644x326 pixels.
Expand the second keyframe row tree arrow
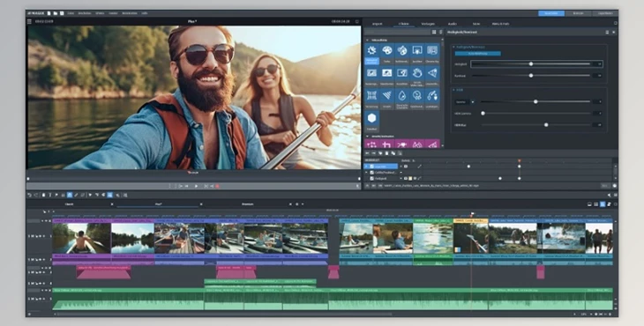click(367, 173)
